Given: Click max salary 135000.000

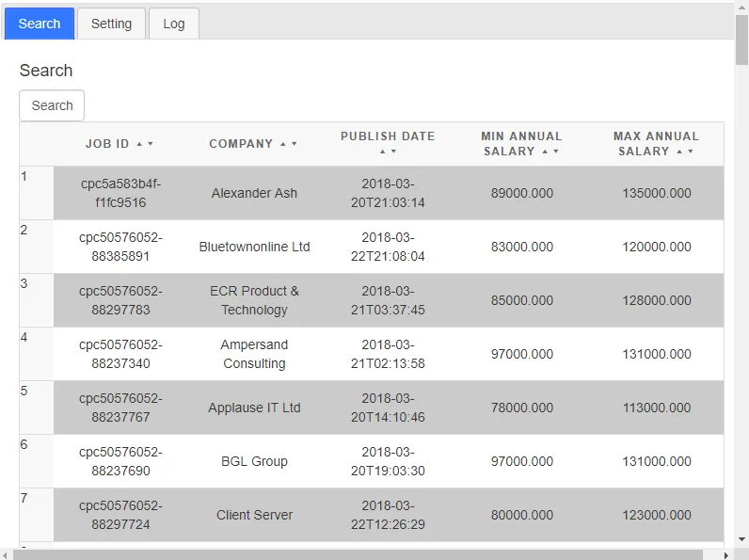Looking at the screenshot, I should pos(657,193).
